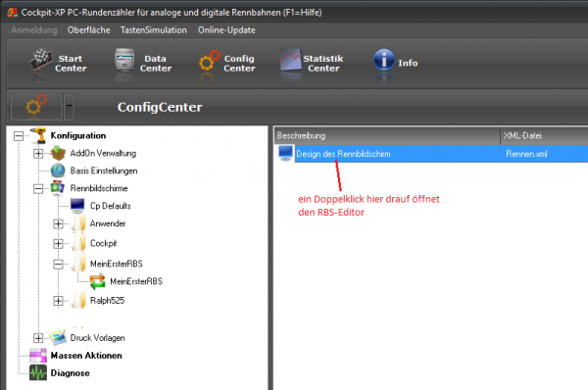
Task: Expand the AddOn Verwaltung node
Action: click(38, 154)
